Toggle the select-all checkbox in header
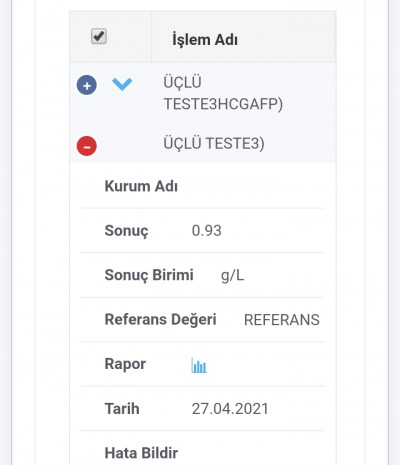Image resolution: width=400 pixels, height=465 pixels. tap(99, 36)
